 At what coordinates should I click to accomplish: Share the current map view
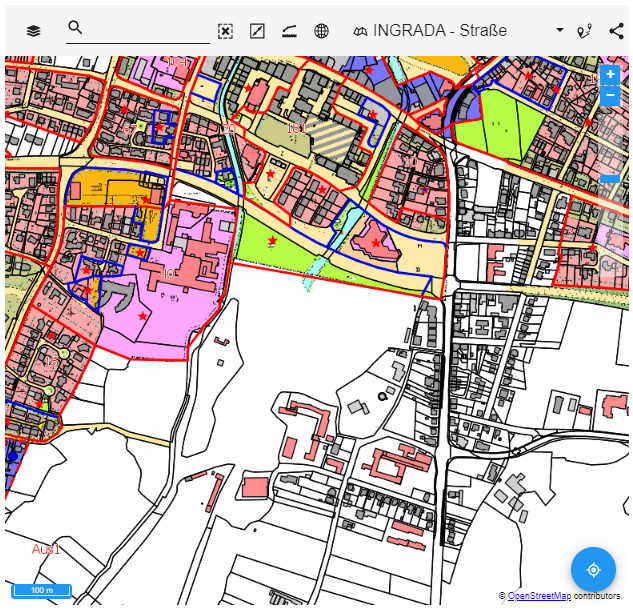click(615, 31)
